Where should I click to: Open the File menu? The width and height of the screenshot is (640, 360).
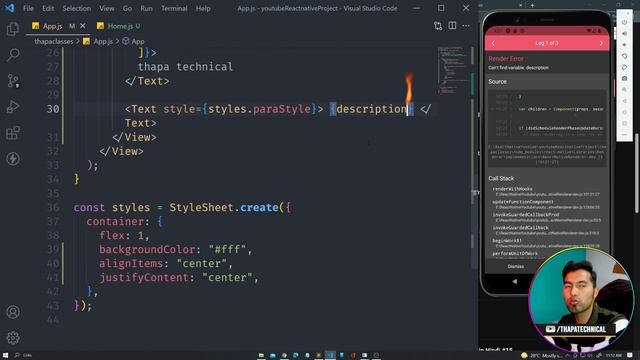pos(28,8)
